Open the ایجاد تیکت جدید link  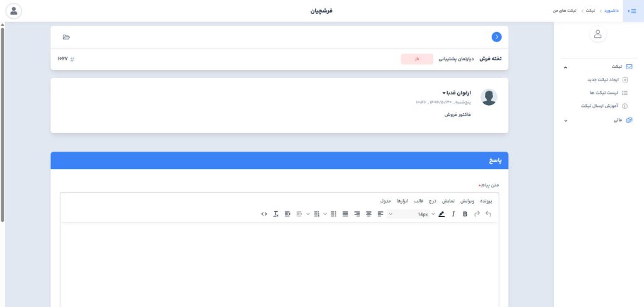[x=599, y=80]
